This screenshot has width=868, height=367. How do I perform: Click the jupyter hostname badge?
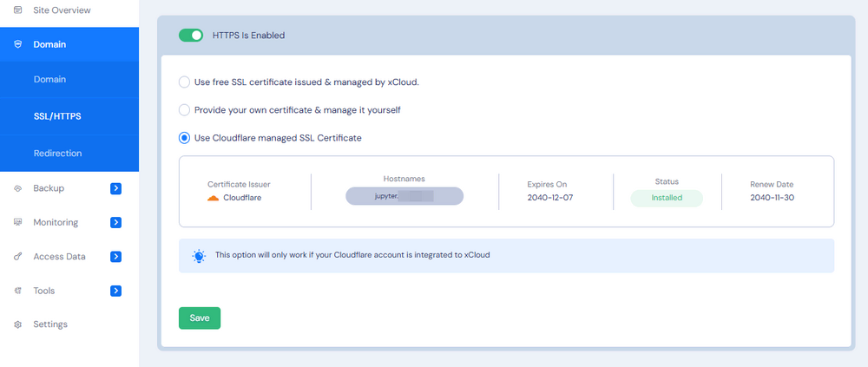pos(404,196)
